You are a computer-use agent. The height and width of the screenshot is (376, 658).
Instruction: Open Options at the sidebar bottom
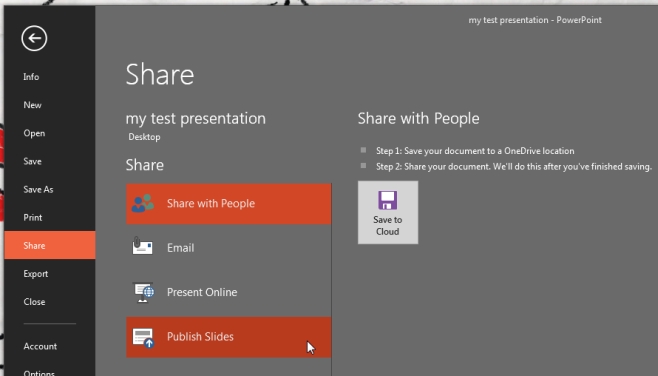click(39, 373)
